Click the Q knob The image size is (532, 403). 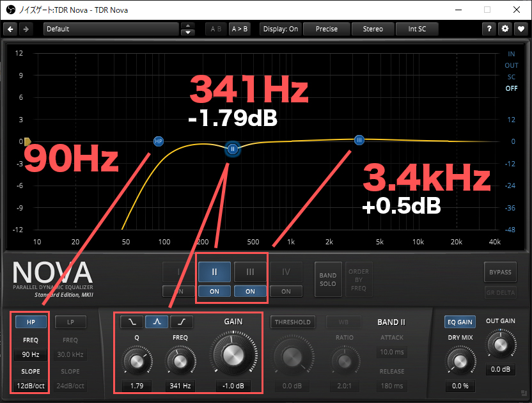(137, 361)
